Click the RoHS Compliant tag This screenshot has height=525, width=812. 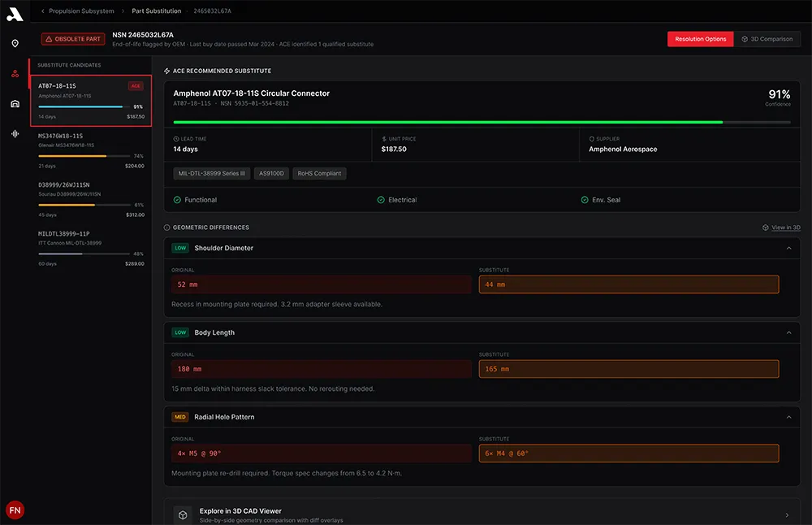[319, 174]
